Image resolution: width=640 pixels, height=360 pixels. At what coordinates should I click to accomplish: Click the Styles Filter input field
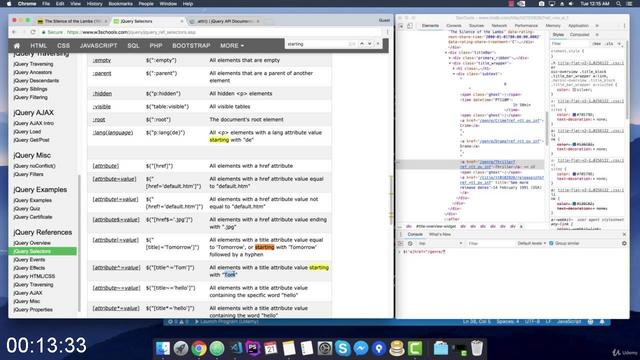[570, 44]
